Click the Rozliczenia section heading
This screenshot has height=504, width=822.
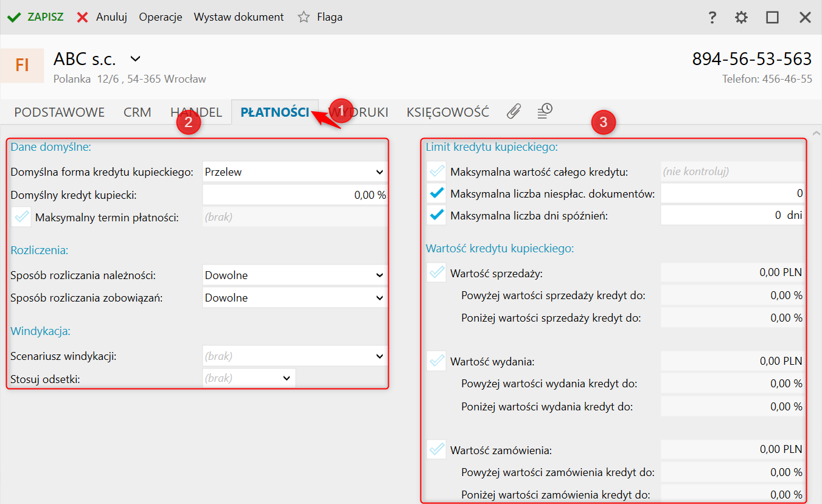(x=39, y=250)
